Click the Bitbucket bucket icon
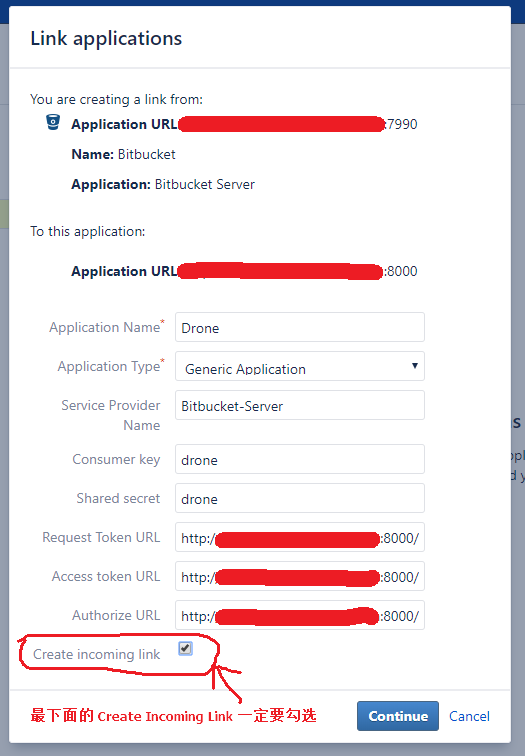525x756 pixels. click(53, 122)
